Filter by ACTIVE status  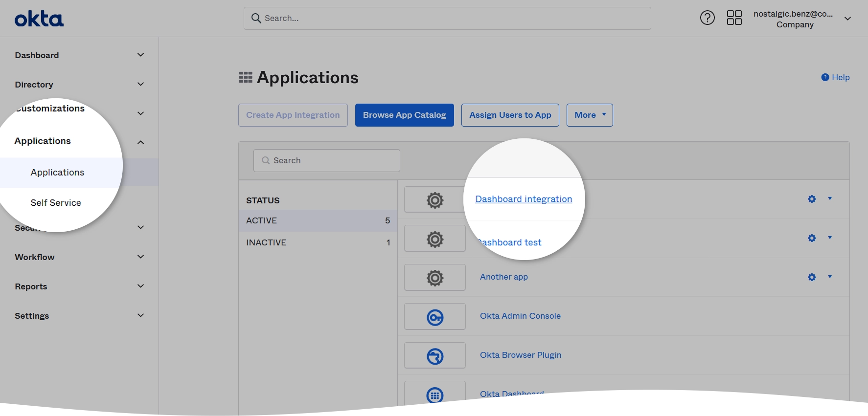pyautogui.click(x=318, y=220)
